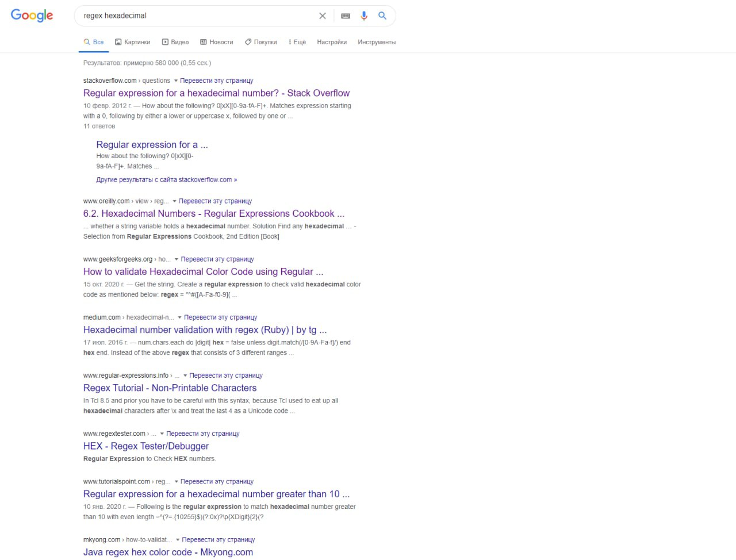This screenshot has width=736, height=560.
Task: Open 'Regex Tutorial - Non-Printable Characters' result
Action: tap(170, 388)
